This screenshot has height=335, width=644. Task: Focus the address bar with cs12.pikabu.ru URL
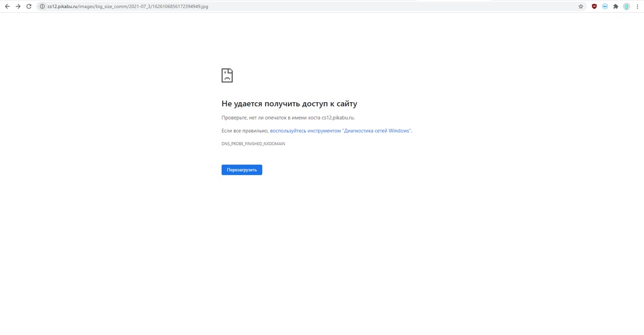[311, 6]
